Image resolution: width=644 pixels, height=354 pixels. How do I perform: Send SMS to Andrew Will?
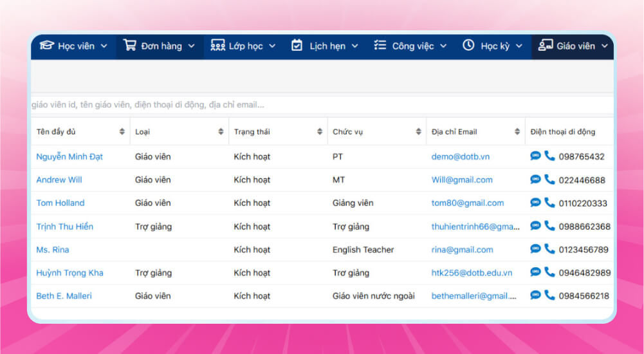point(535,180)
